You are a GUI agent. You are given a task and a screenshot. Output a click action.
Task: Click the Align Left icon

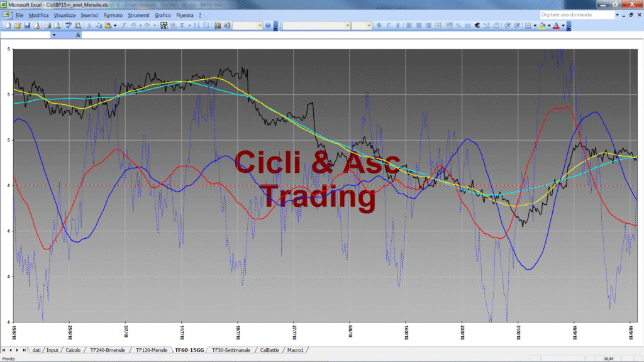click(x=409, y=25)
